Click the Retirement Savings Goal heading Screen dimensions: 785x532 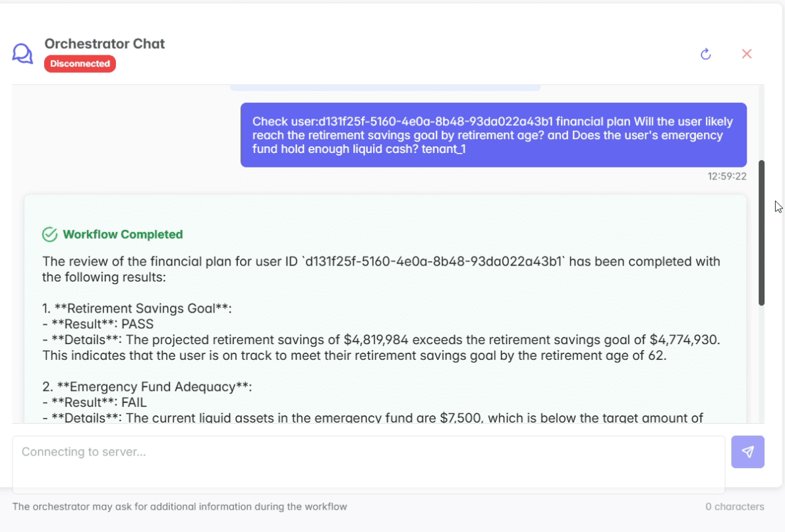pyautogui.click(x=137, y=309)
